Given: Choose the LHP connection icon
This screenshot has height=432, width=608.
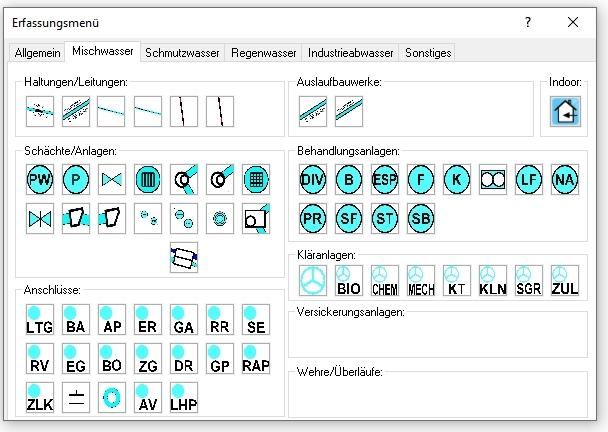Looking at the screenshot, I should click(x=184, y=396).
